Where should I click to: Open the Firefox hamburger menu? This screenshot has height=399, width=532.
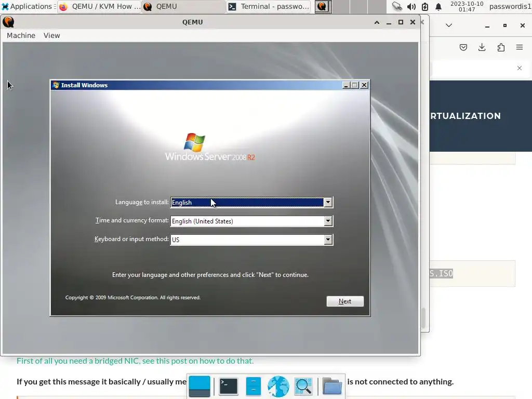tap(520, 47)
